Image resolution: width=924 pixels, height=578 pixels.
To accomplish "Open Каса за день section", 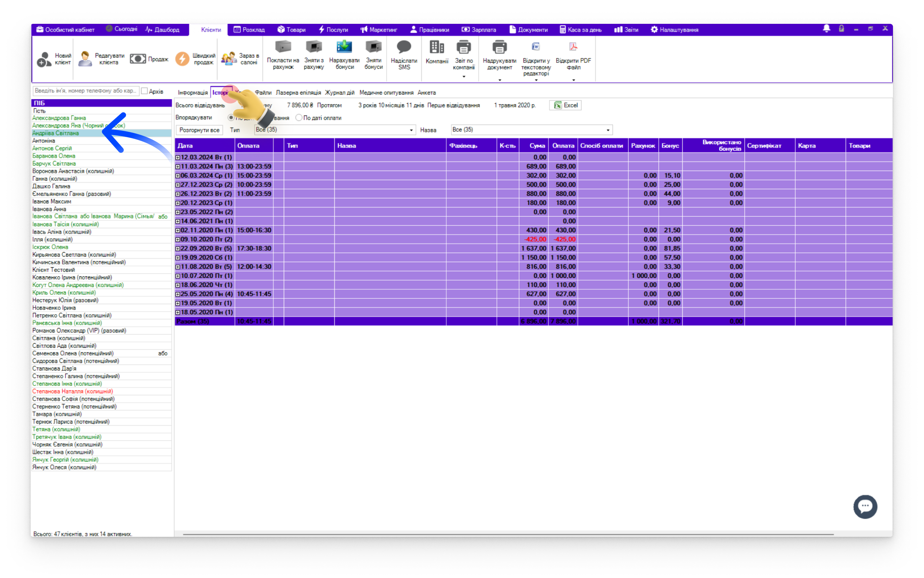I will click(580, 29).
